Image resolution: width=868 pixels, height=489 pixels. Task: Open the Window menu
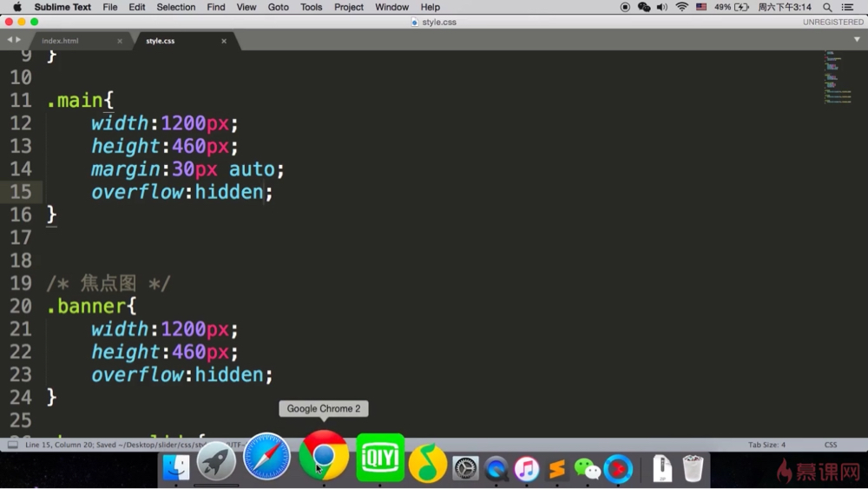click(392, 7)
